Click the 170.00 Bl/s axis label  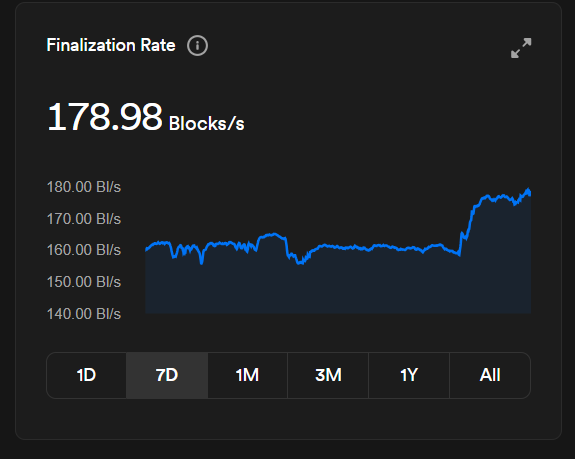pos(84,219)
